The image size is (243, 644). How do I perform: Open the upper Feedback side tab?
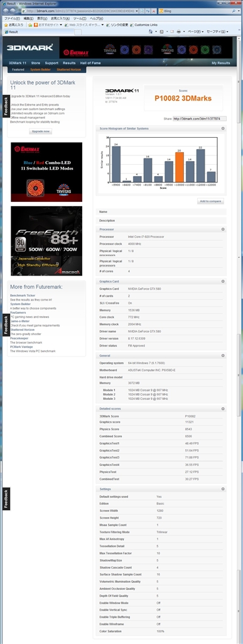tap(6, 106)
